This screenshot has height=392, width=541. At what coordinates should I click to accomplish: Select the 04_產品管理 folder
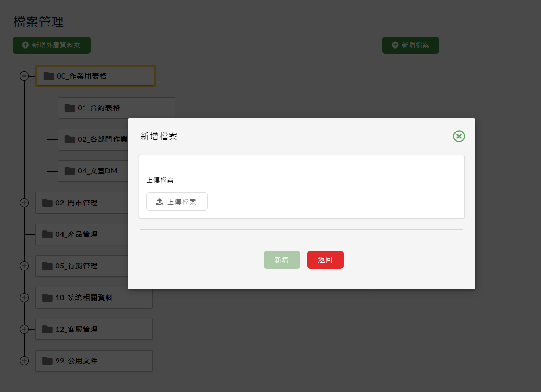click(x=82, y=234)
